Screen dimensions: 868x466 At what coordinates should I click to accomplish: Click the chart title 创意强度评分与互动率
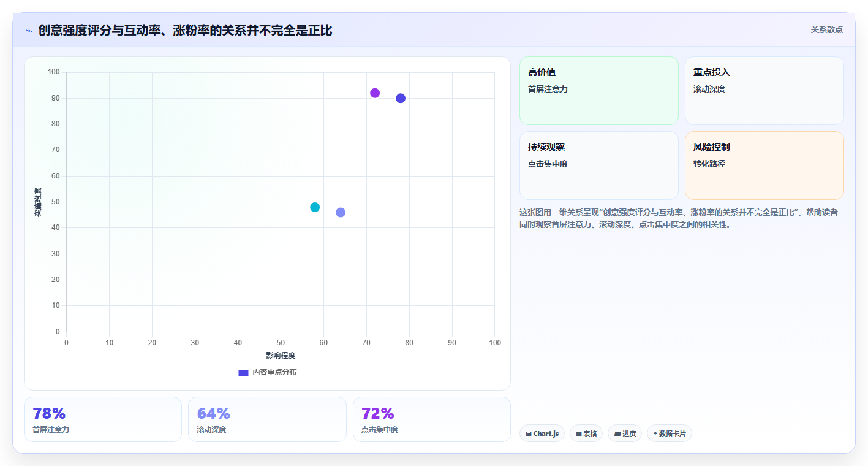click(185, 30)
